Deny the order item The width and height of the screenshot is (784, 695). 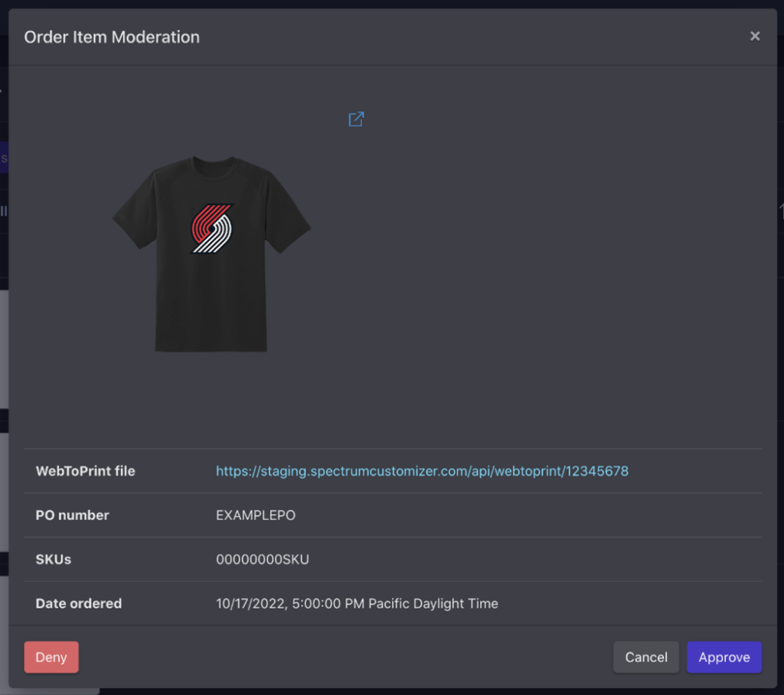click(x=51, y=657)
